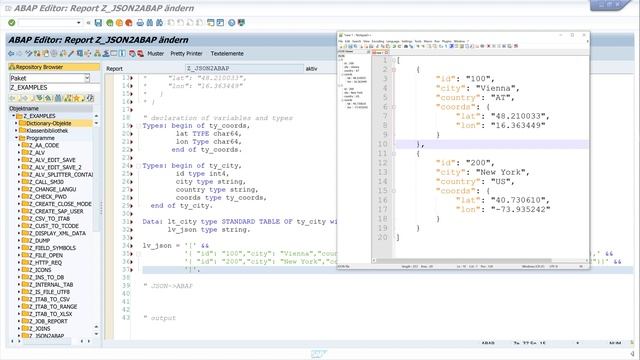Expand the Klassenbibliothek folder
This screenshot has height=360, width=640.
[16, 131]
